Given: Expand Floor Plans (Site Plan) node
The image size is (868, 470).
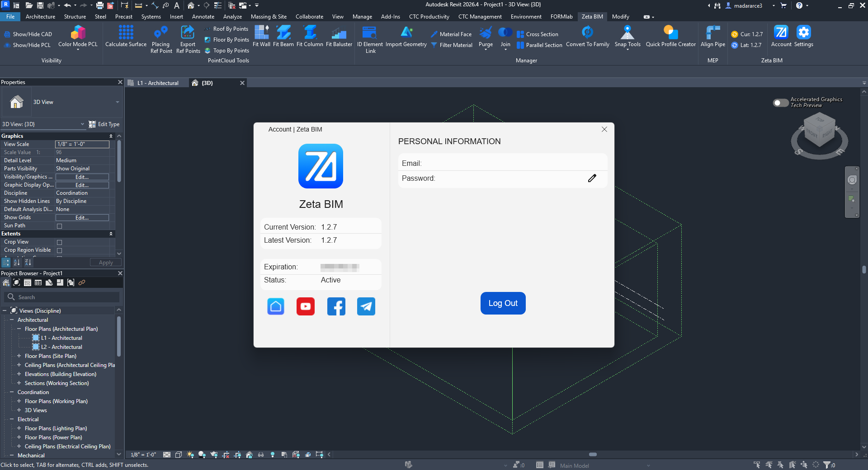Looking at the screenshot, I should click(19, 356).
